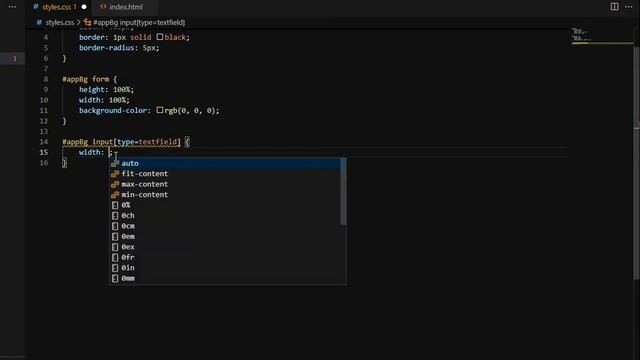This screenshot has height=360, width=640.
Task: Click #appBg input[type=textfield] breadcrumb
Action: [x=139, y=22]
